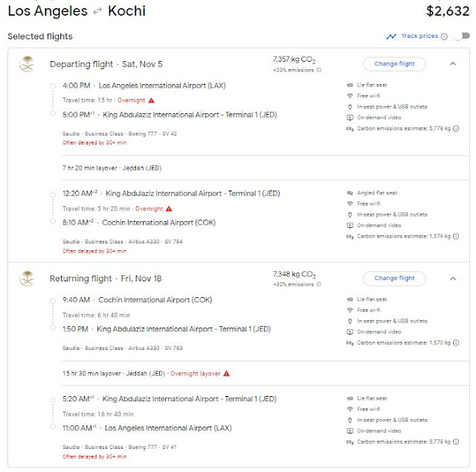Click Change flight for the returning flight
This screenshot has height=472, width=476.
point(394,278)
